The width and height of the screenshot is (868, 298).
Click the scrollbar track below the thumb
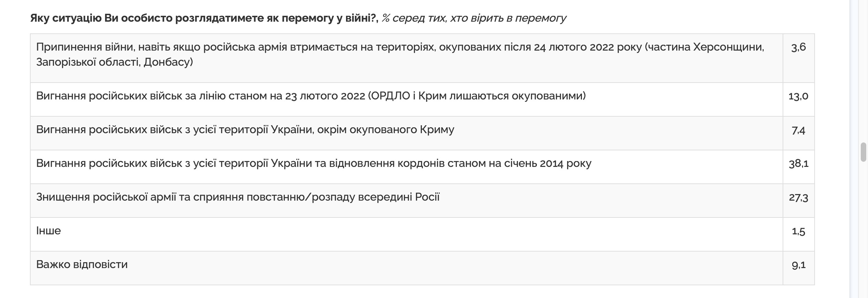click(x=863, y=234)
